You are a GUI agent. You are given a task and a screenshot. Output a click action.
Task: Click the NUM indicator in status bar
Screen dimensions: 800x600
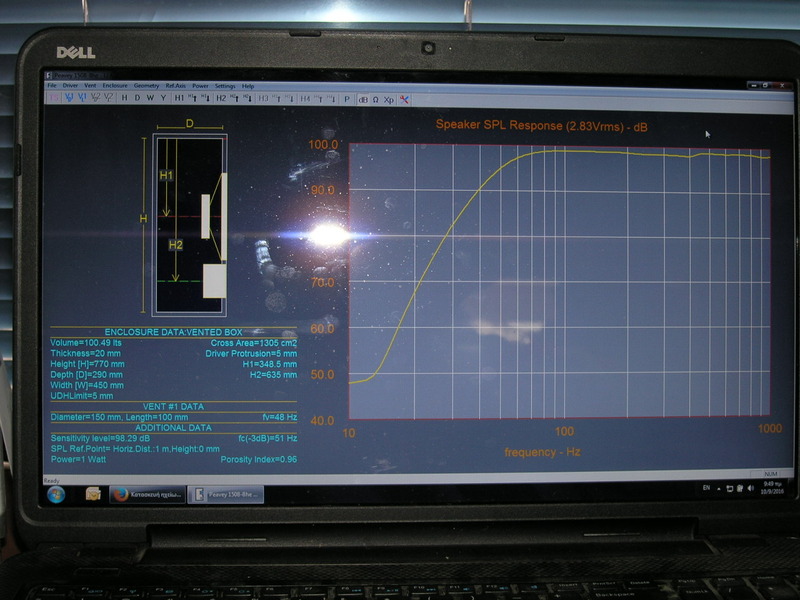[x=771, y=474]
